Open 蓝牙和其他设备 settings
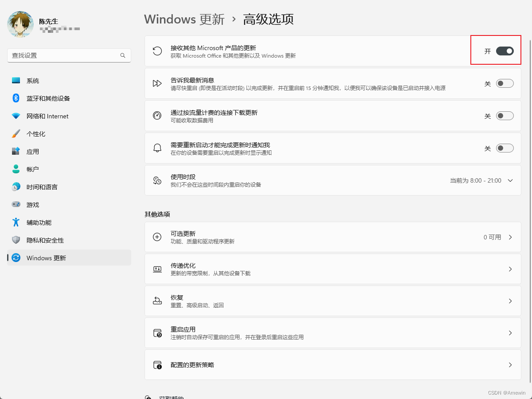Viewport: 532px width, 399px height. pos(16,98)
